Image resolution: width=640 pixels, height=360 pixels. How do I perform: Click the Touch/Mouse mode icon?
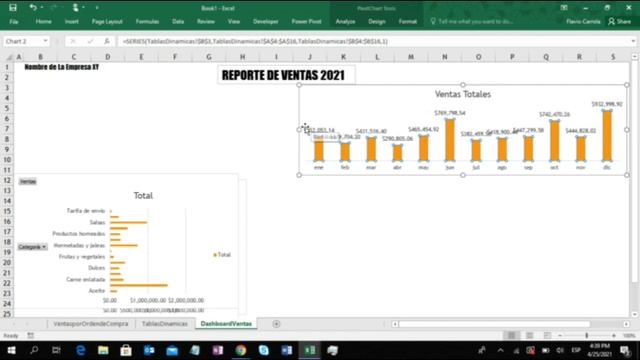point(76,7)
